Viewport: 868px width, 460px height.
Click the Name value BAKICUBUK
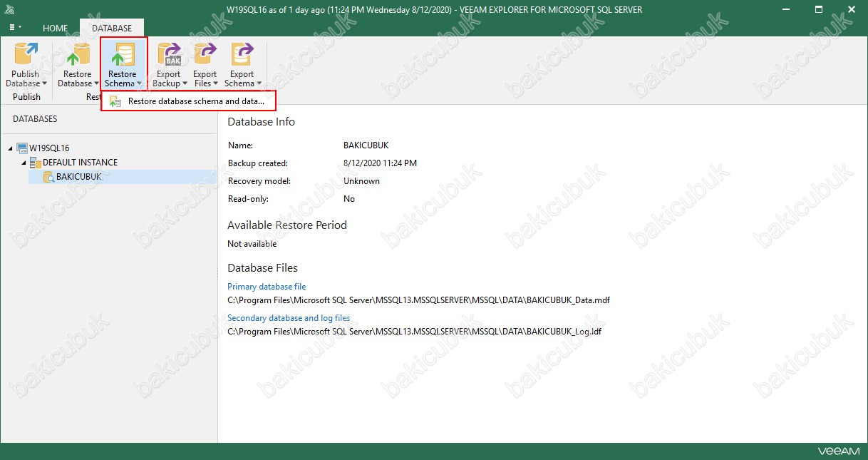pos(366,145)
